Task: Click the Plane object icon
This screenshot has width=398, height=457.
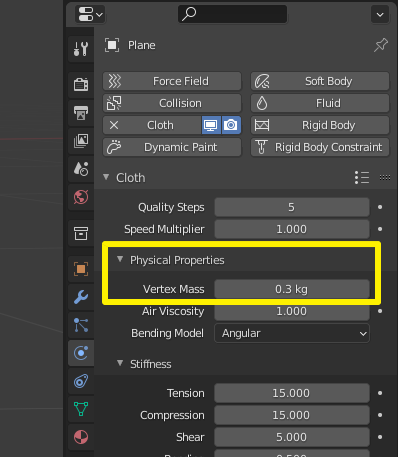Action: pos(112,45)
